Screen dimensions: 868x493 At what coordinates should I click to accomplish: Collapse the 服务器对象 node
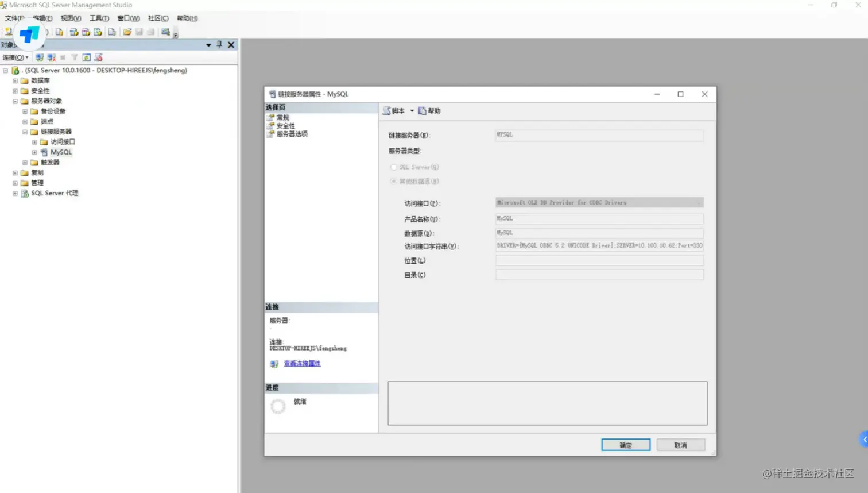(15, 101)
